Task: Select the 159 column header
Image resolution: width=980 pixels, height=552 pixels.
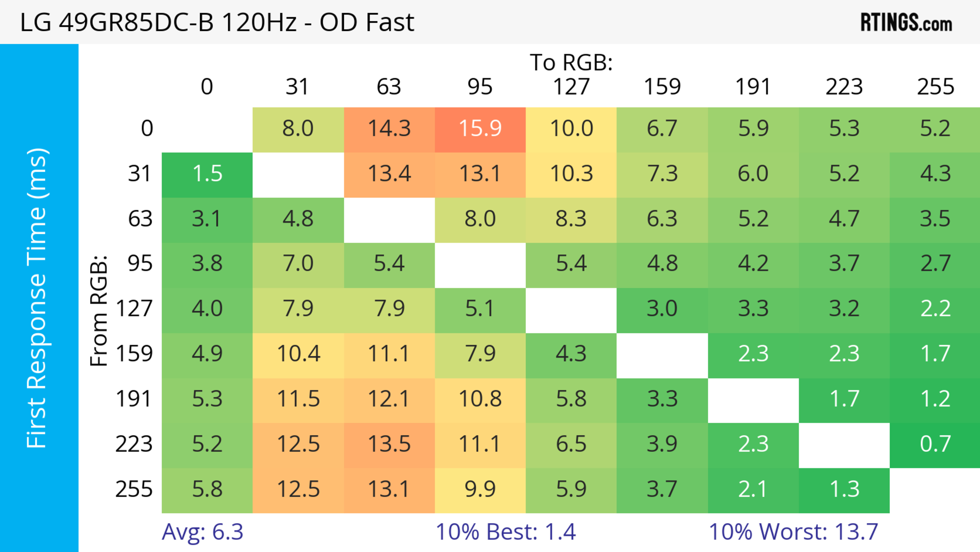Action: tap(662, 87)
